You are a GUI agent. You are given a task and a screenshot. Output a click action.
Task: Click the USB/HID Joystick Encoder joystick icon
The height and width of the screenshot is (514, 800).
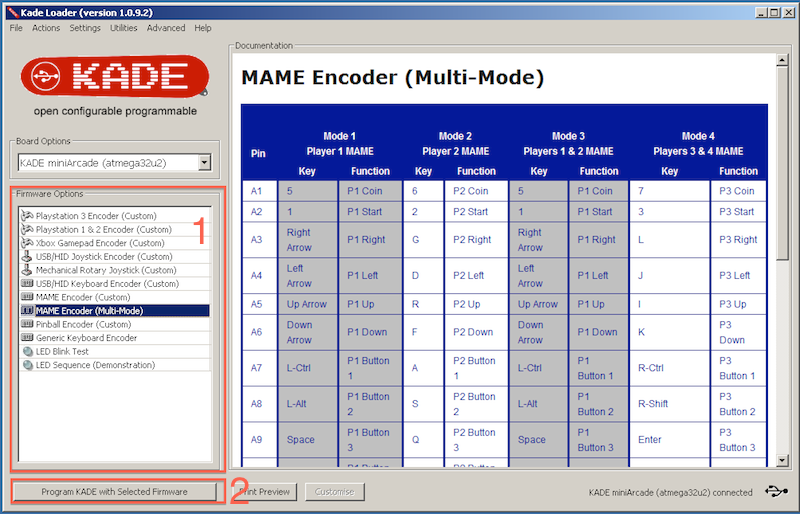click(27, 257)
